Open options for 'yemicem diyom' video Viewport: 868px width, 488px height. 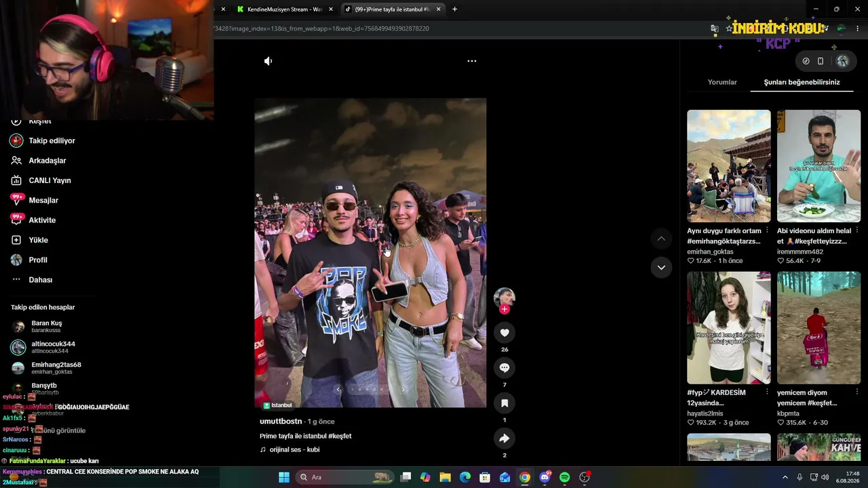pyautogui.click(x=857, y=392)
